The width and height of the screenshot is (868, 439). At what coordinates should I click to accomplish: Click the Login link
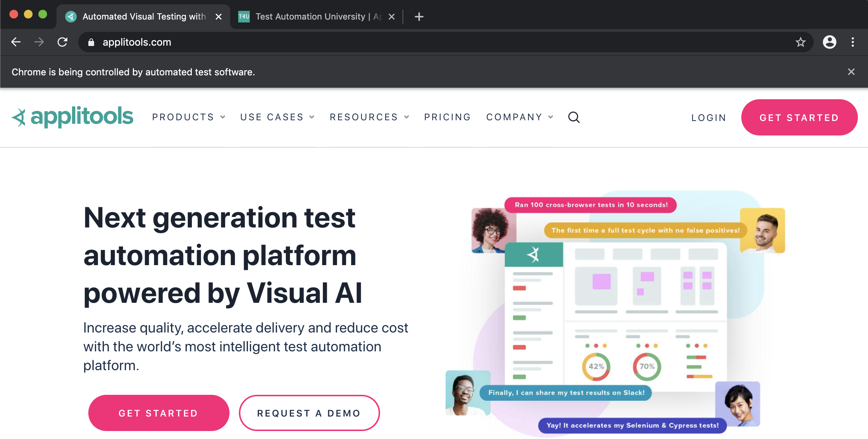709,118
